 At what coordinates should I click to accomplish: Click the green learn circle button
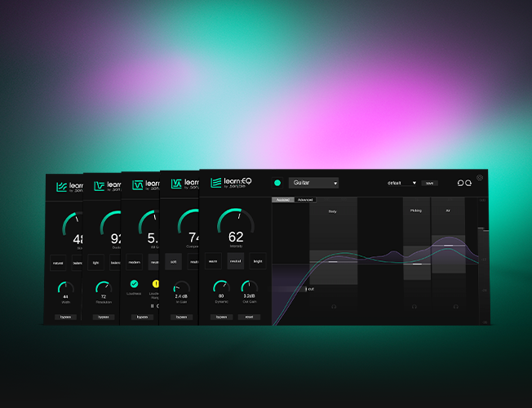(277, 183)
